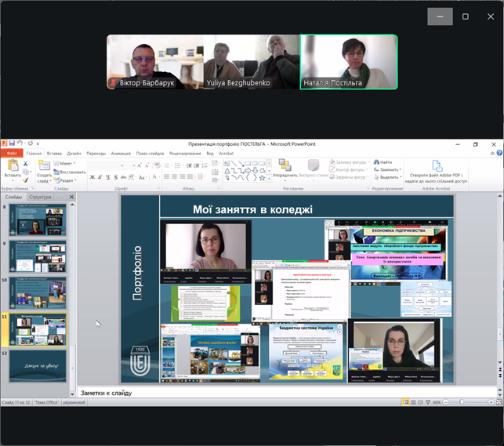The width and height of the screenshot is (504, 446).
Task: Click the Найти find button
Action: tap(383, 162)
